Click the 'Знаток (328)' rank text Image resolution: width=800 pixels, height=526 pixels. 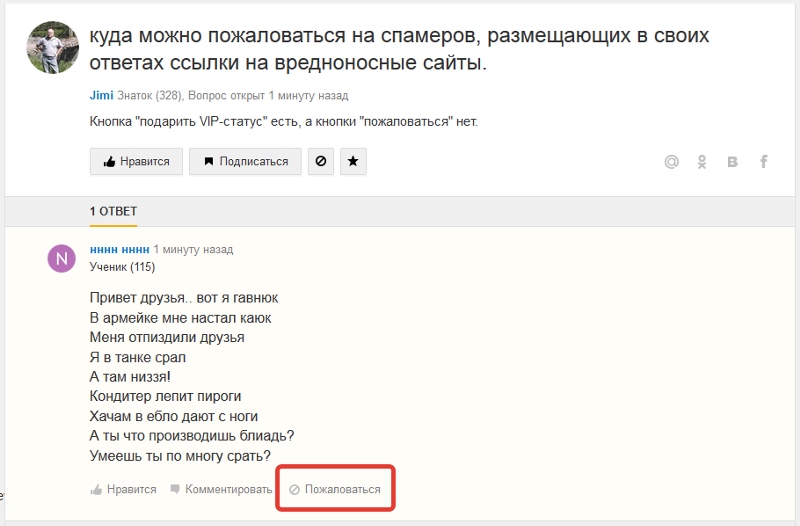(151, 95)
